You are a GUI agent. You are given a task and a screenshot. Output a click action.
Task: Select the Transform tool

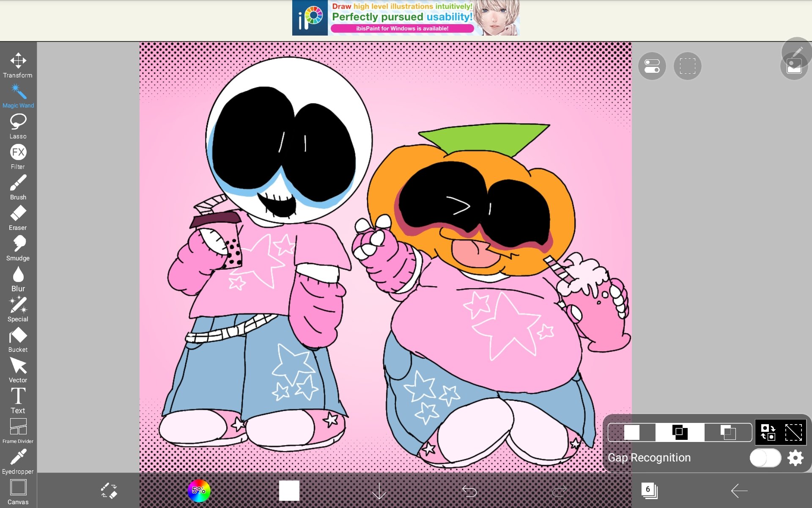[18, 65]
